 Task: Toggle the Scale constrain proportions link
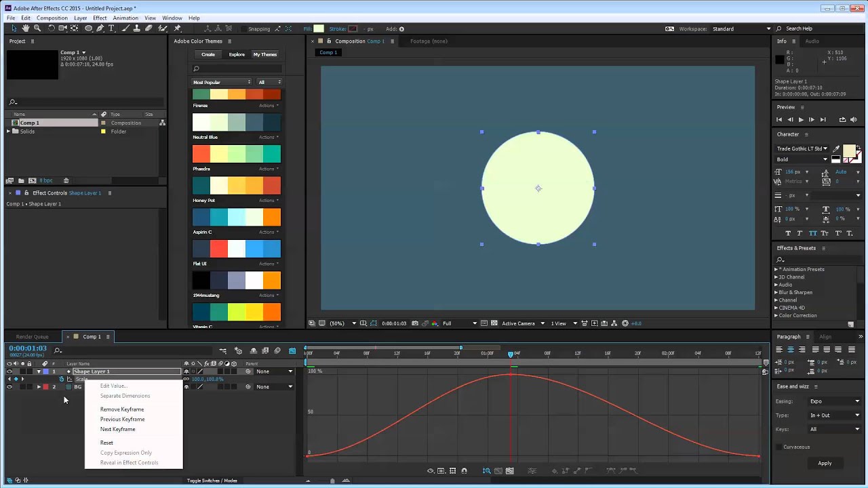pyautogui.click(x=187, y=379)
